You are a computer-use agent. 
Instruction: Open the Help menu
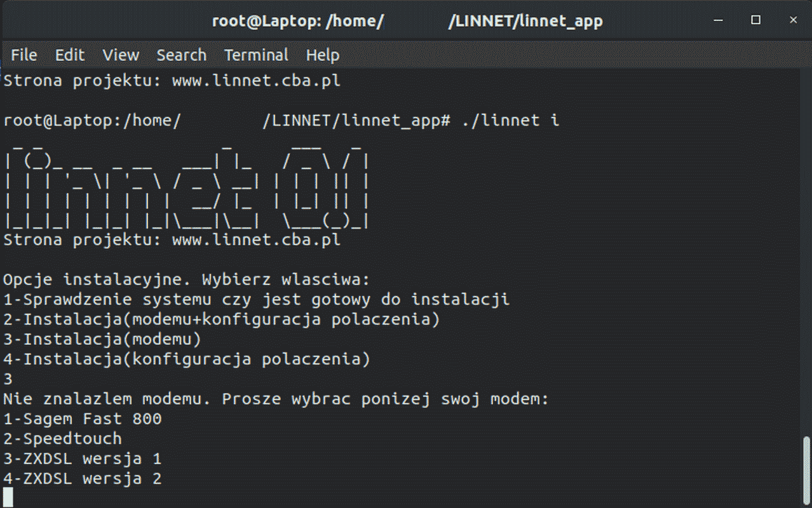coord(323,55)
